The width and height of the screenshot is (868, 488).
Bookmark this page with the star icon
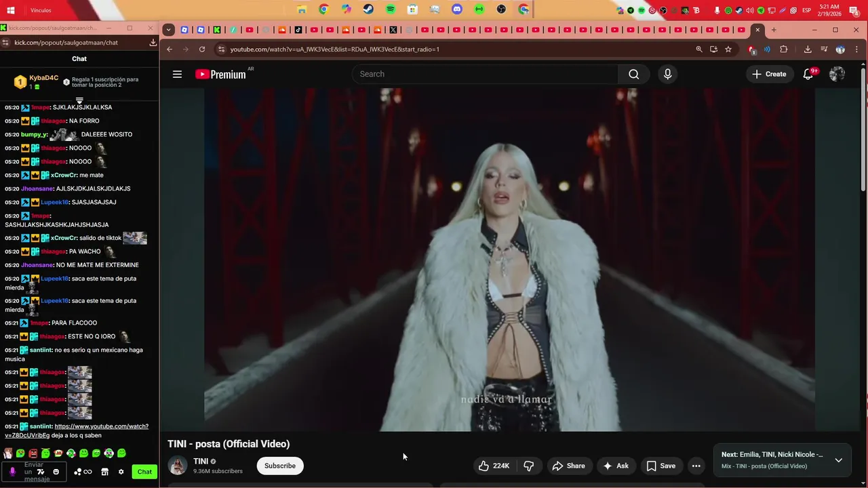728,49
